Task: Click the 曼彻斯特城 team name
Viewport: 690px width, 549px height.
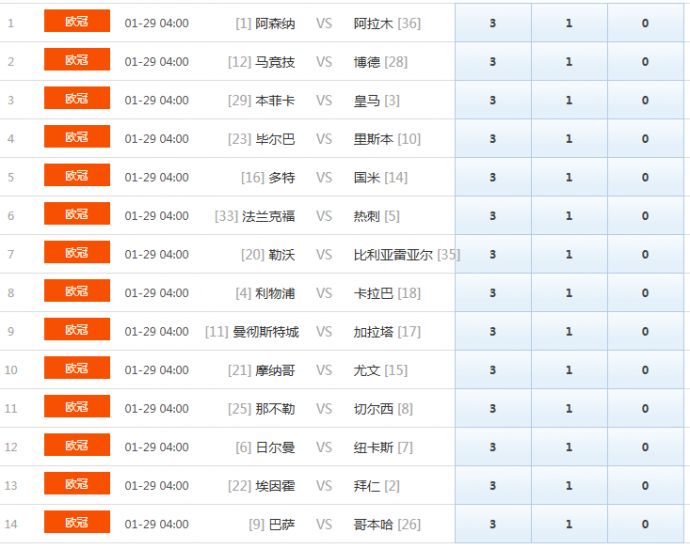Action: (265, 332)
